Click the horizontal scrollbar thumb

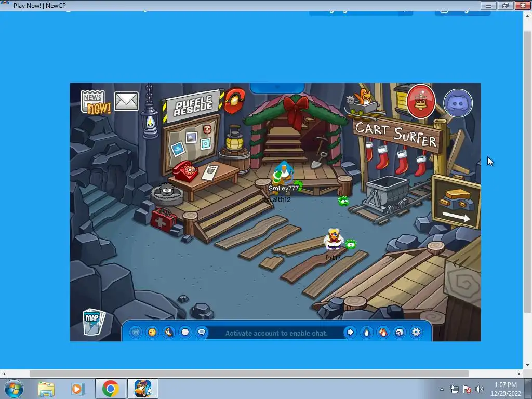pyautogui.click(x=249, y=374)
